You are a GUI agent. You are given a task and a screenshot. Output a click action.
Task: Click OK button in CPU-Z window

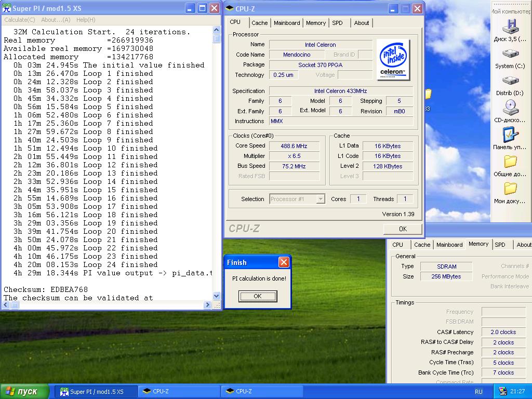click(403, 229)
